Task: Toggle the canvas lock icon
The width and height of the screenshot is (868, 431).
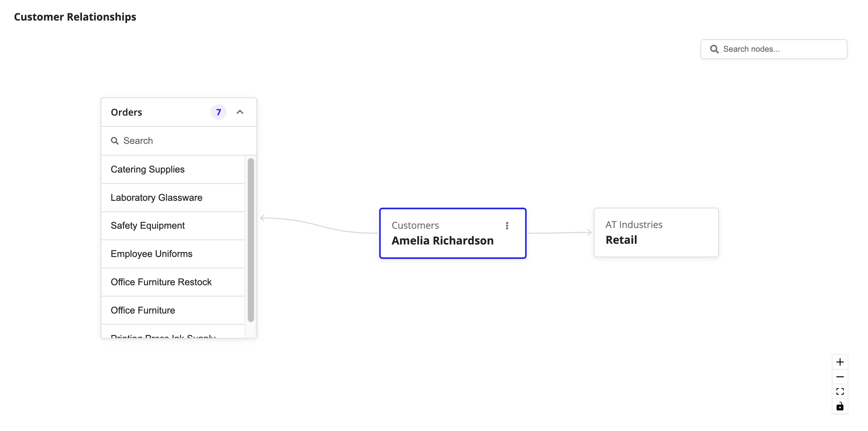Action: [x=840, y=406]
